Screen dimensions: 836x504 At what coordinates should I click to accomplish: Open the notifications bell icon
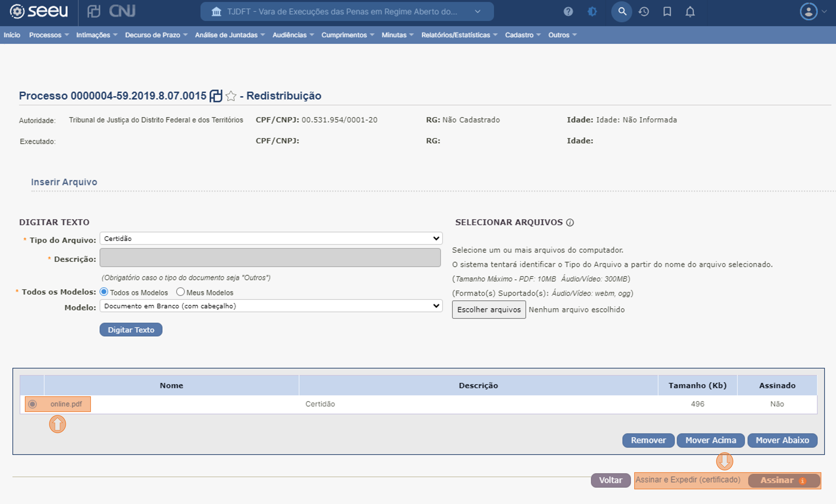coord(690,12)
